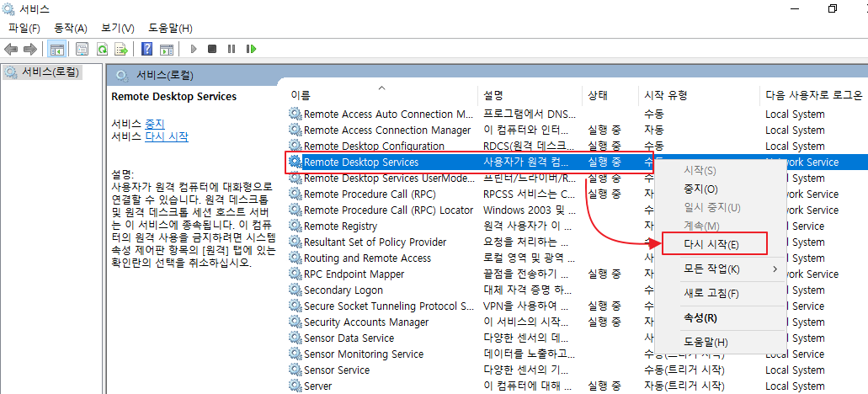The height and width of the screenshot is (394, 868).
Task: Open the 파일(F) menu
Action: 24,29
